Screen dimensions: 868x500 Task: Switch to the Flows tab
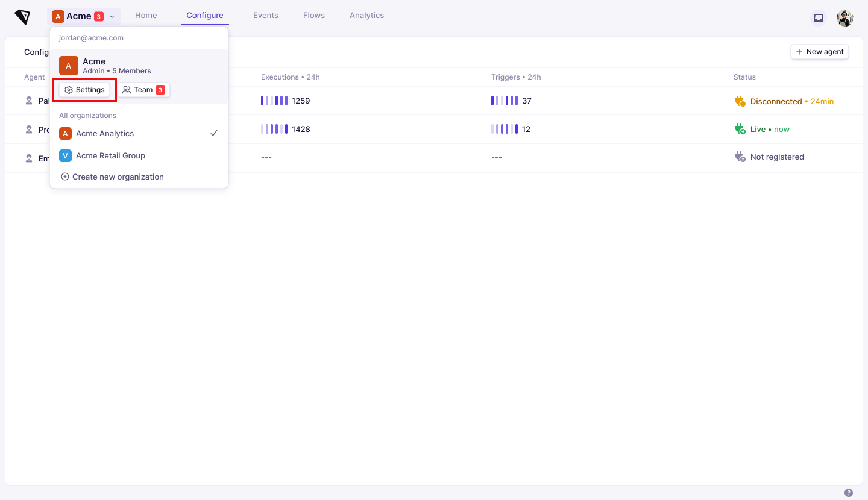point(314,16)
